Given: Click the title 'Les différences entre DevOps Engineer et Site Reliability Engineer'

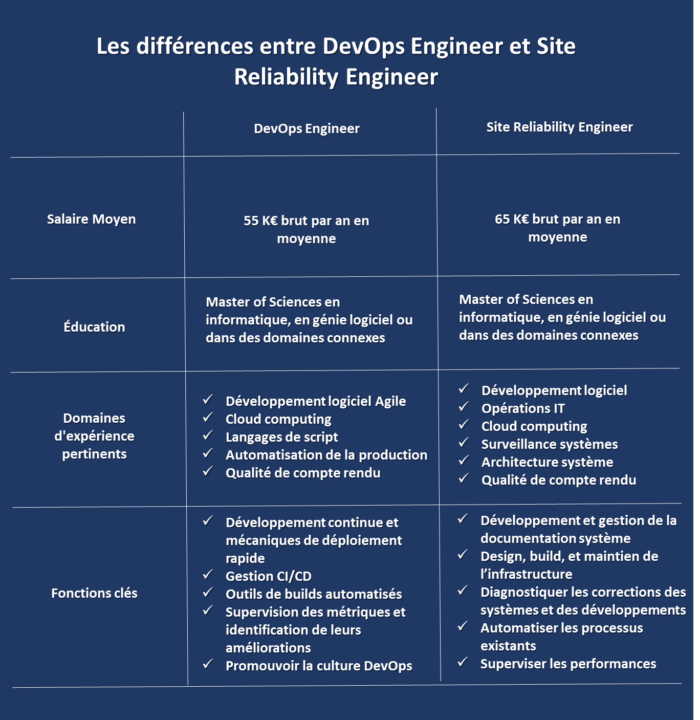Looking at the screenshot, I should (336, 61).
